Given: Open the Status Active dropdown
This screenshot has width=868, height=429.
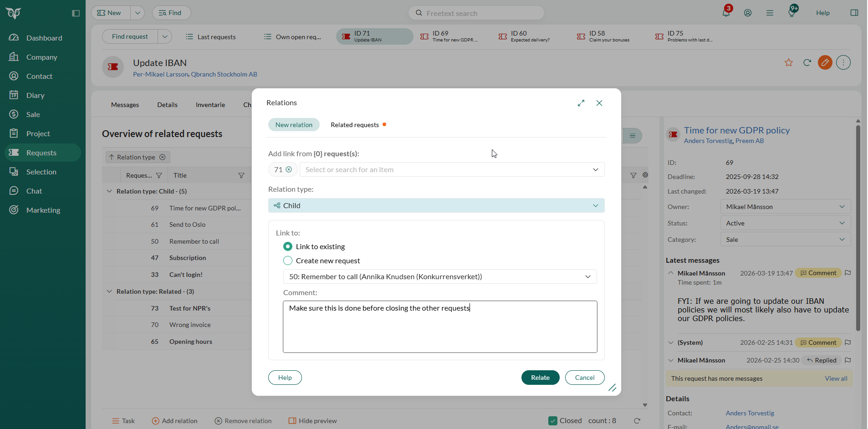Looking at the screenshot, I should tap(785, 223).
